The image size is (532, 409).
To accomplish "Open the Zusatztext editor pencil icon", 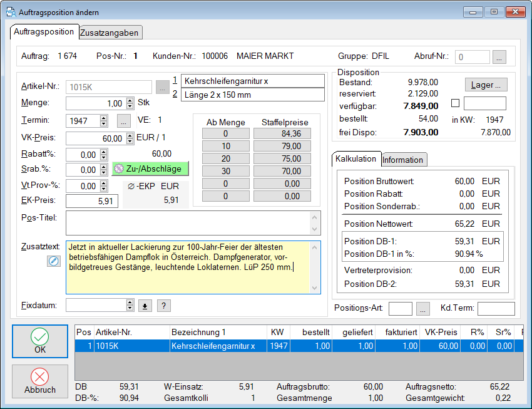I will [53, 261].
